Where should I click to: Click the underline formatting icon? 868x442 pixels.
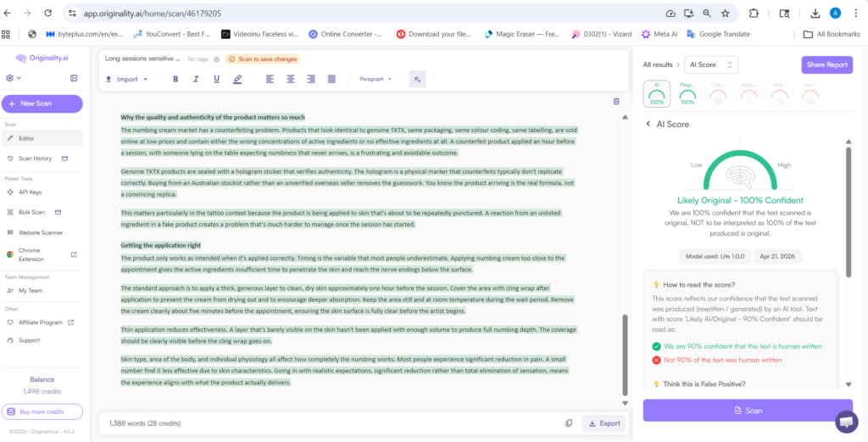(x=217, y=79)
